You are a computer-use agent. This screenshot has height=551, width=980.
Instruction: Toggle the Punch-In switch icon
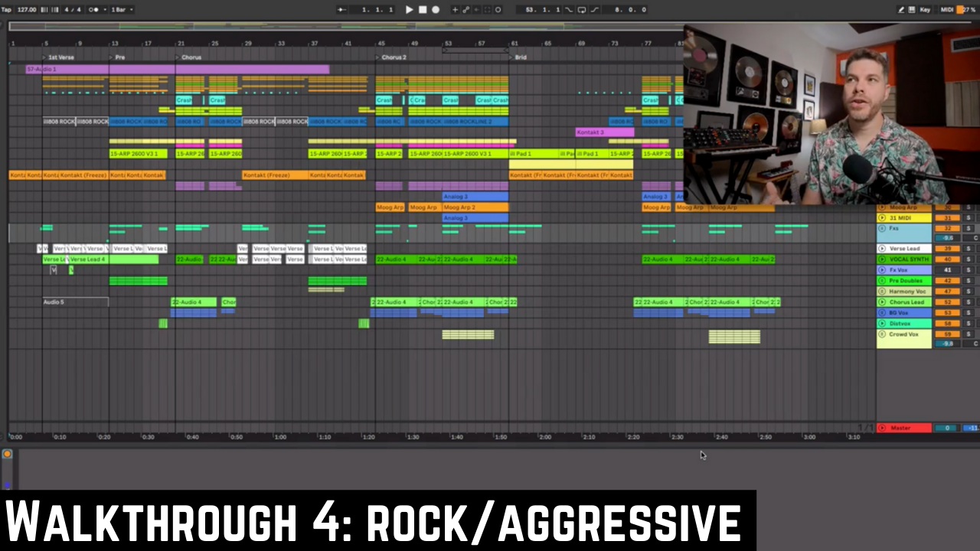tap(569, 10)
